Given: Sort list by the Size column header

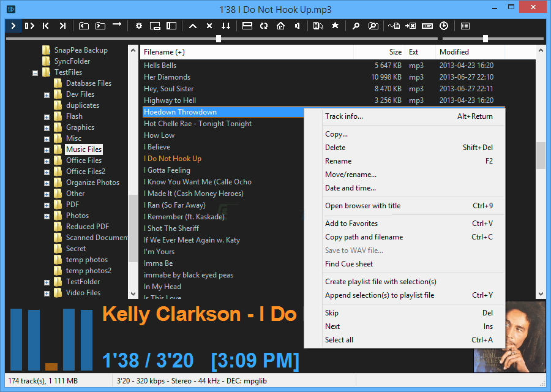Looking at the screenshot, I should pos(395,52).
